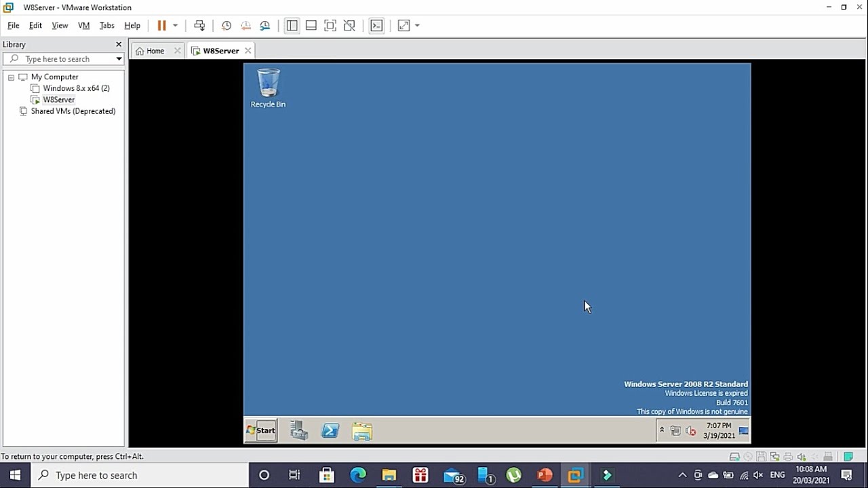Image resolution: width=868 pixels, height=488 pixels.
Task: Open Microsoft Edge from host taskbar
Action: (x=358, y=475)
